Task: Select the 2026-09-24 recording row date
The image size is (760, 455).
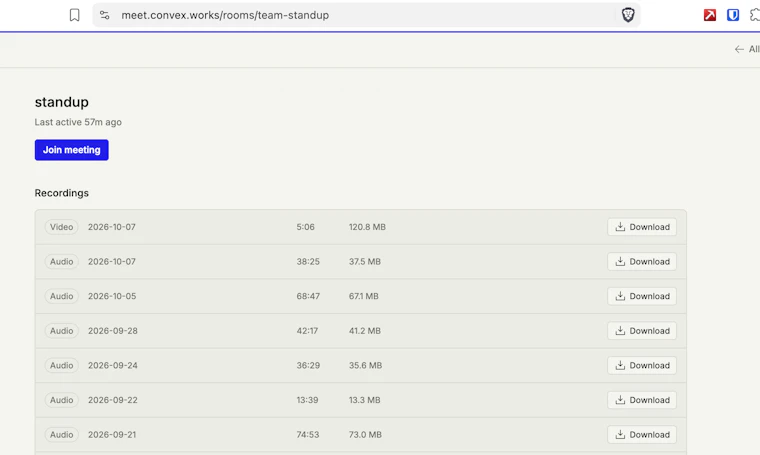Action: point(112,365)
